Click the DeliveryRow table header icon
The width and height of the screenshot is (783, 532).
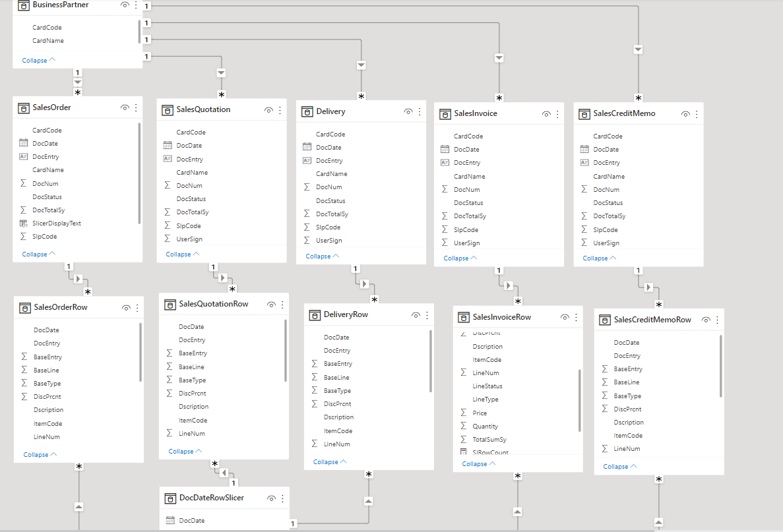click(315, 315)
